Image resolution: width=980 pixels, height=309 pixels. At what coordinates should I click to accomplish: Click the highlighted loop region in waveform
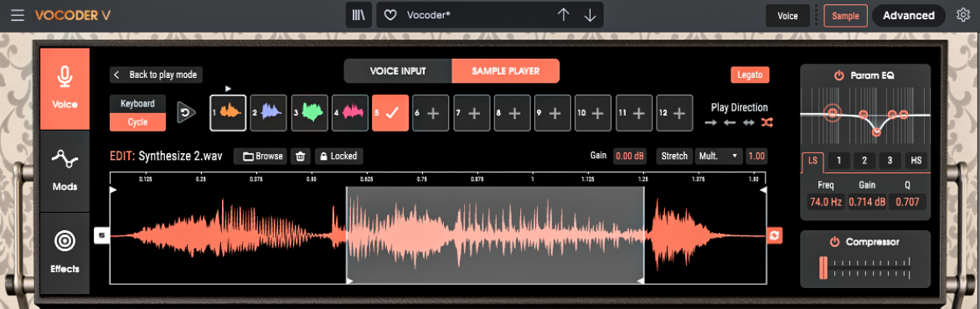(x=495, y=235)
